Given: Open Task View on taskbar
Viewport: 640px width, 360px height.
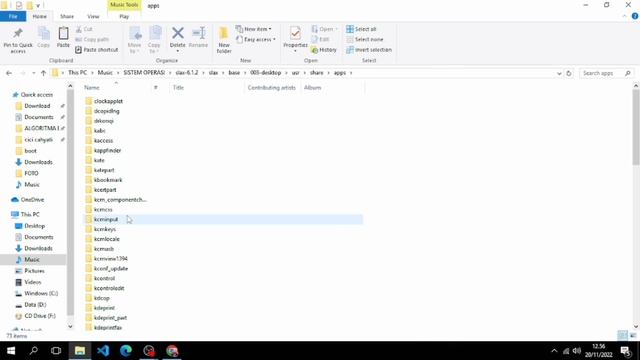Looking at the screenshot, I should (56, 351).
